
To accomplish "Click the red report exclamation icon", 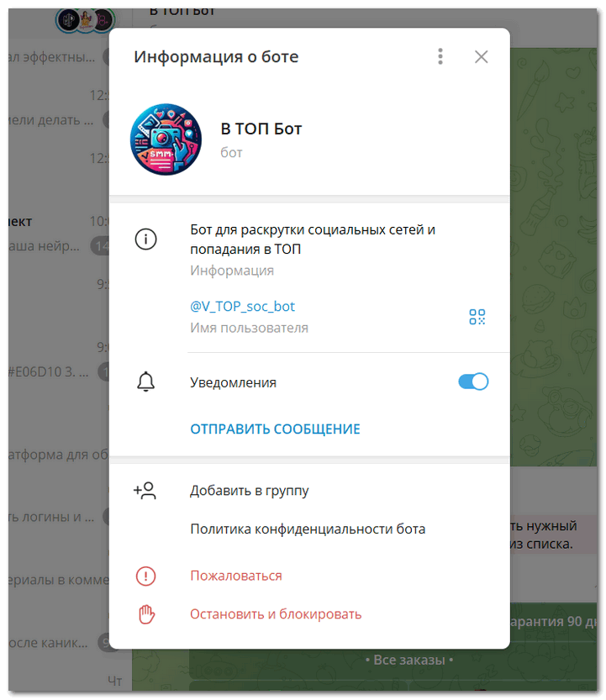I will pyautogui.click(x=145, y=576).
